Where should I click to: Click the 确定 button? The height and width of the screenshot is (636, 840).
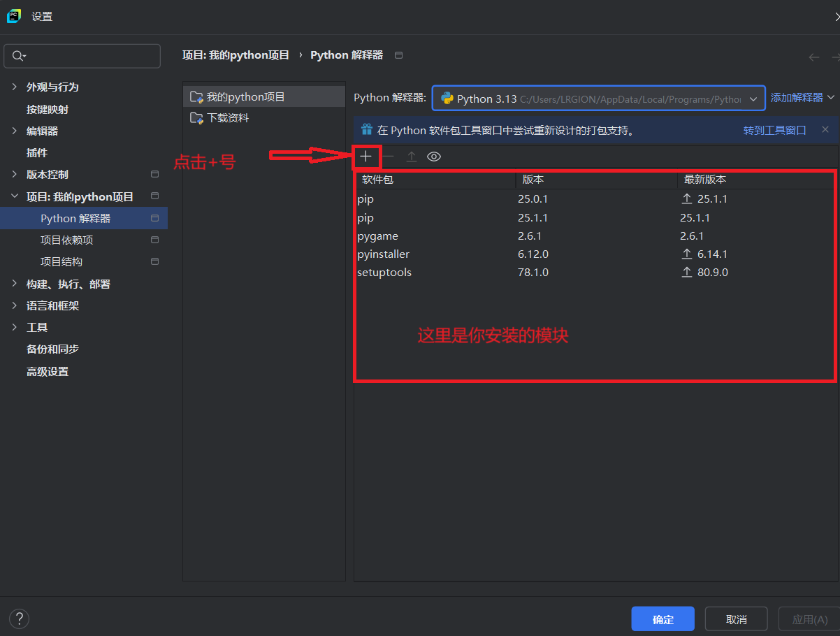pyautogui.click(x=662, y=619)
